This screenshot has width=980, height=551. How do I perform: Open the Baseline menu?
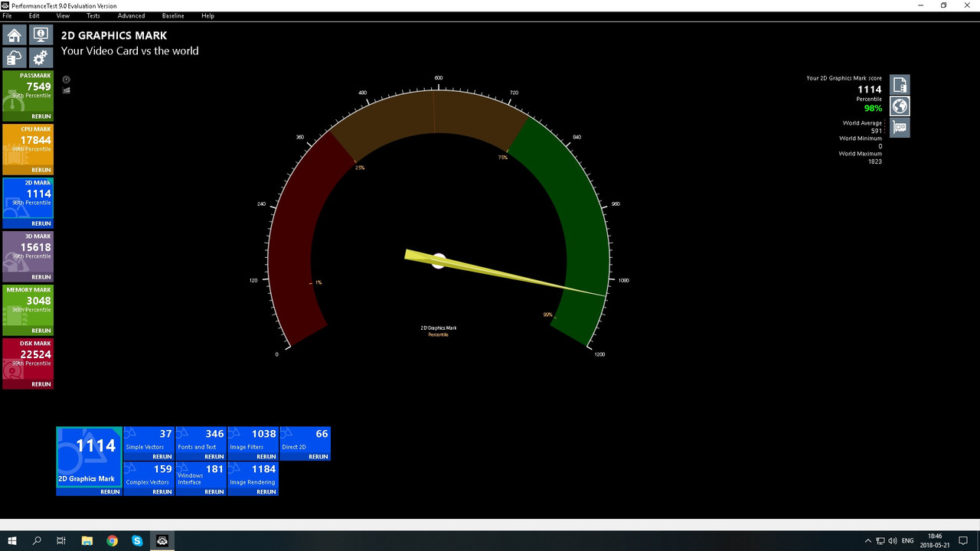pos(173,16)
